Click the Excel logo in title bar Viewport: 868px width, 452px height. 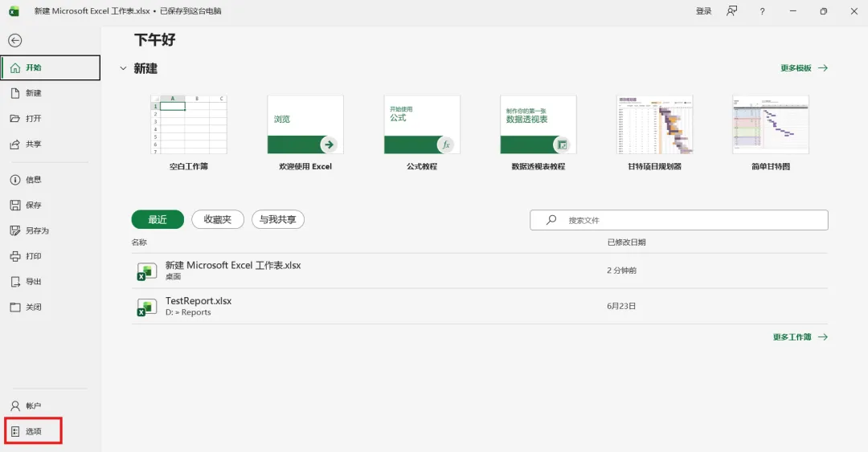(x=14, y=11)
